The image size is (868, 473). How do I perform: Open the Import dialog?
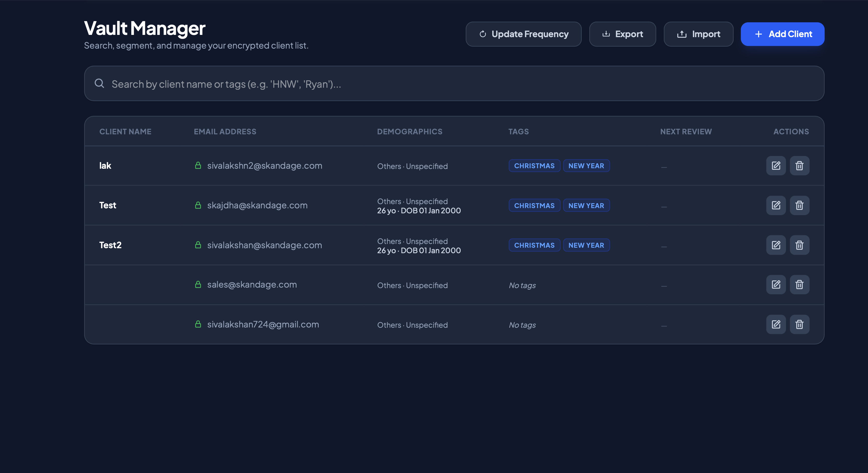coord(698,34)
